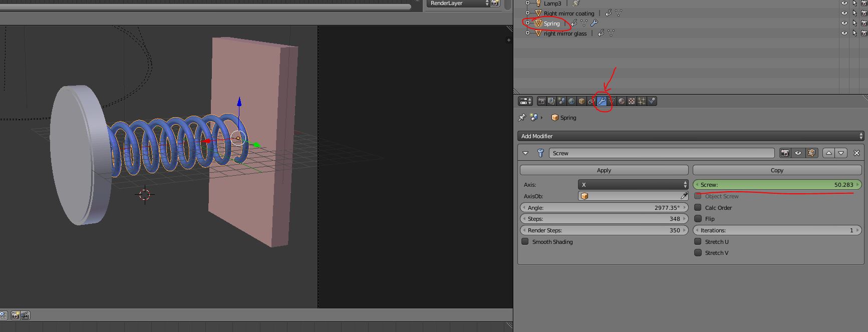Open the Particles sparkle properties tab
The image size is (868, 332).
click(x=642, y=101)
